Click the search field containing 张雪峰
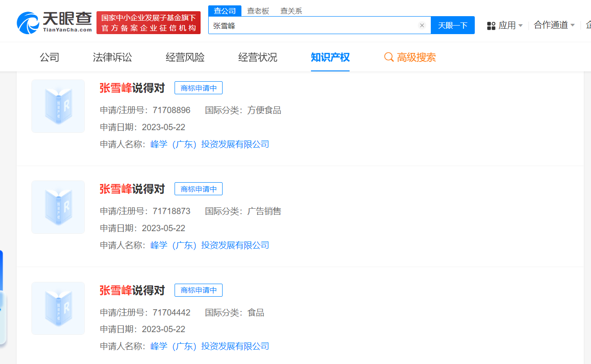Screen dimensions: 591x364 pos(314,26)
